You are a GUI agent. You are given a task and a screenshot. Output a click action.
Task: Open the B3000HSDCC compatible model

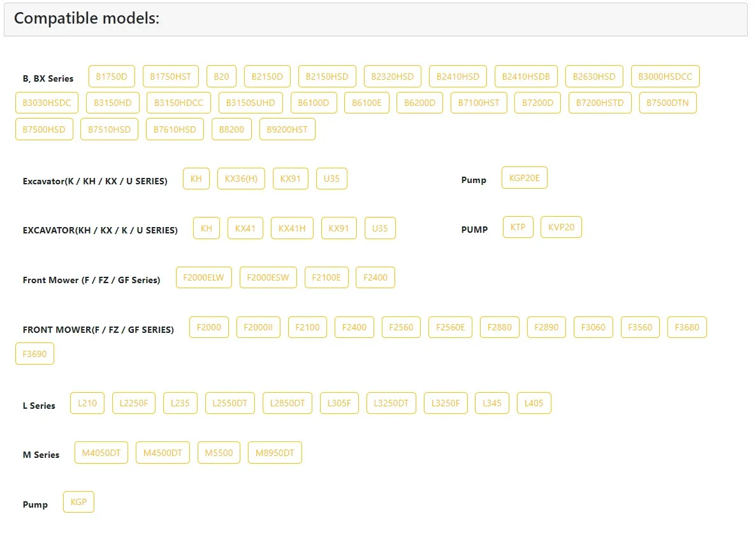[665, 77]
